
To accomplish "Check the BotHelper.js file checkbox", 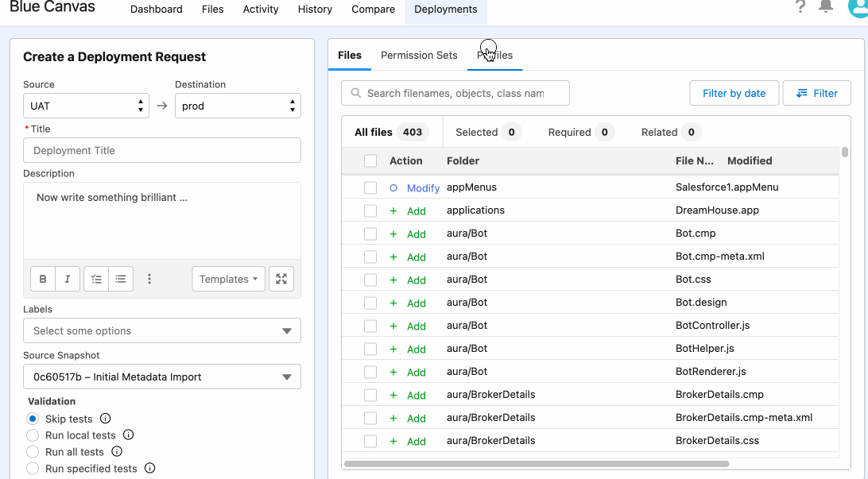I will coord(370,349).
